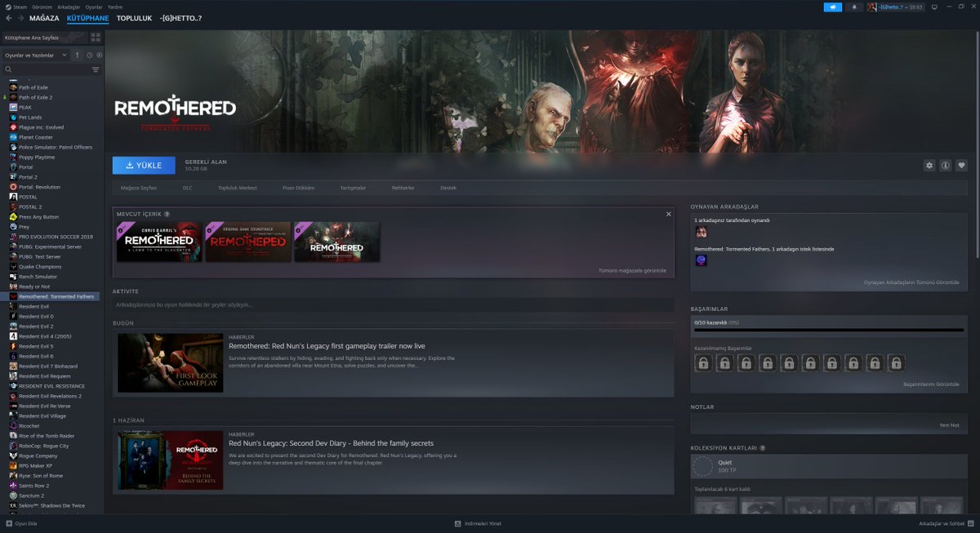
Task: Open Destek link
Action: (x=448, y=188)
